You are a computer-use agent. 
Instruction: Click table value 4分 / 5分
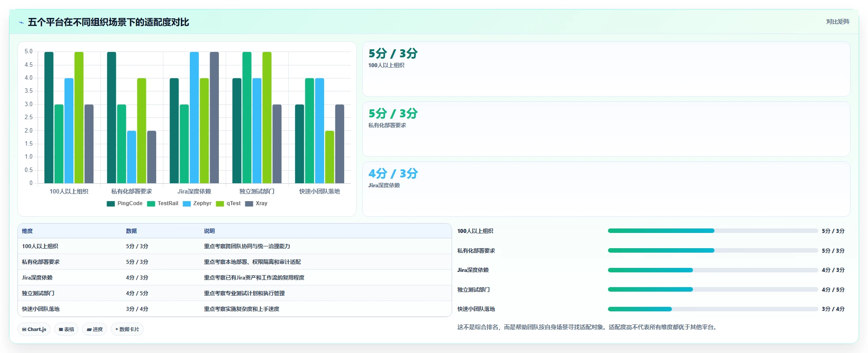[137, 293]
